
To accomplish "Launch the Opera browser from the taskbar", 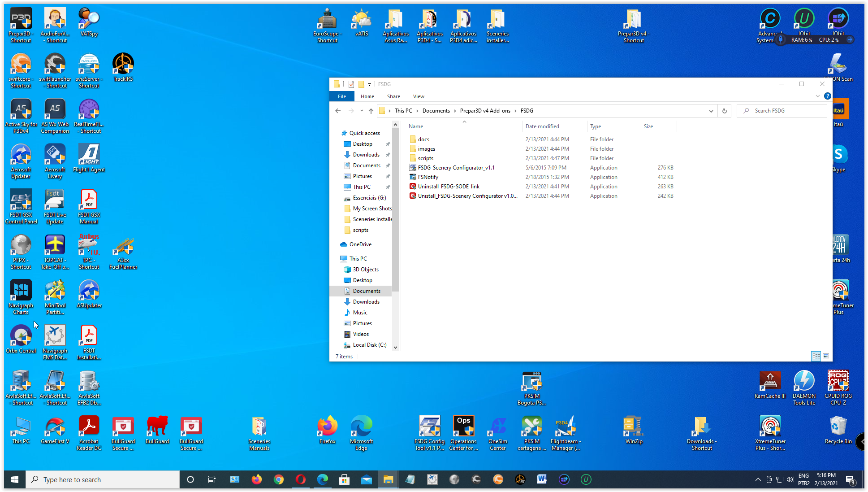I will 300,479.
